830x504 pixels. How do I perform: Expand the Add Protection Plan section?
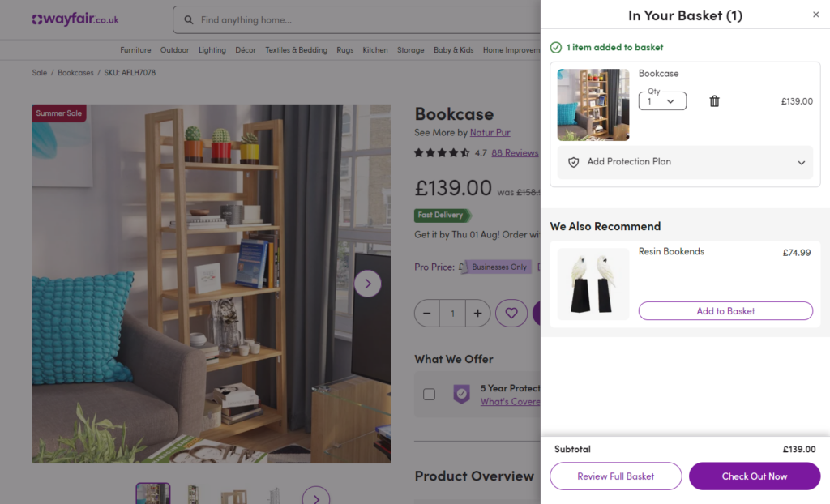pos(802,162)
